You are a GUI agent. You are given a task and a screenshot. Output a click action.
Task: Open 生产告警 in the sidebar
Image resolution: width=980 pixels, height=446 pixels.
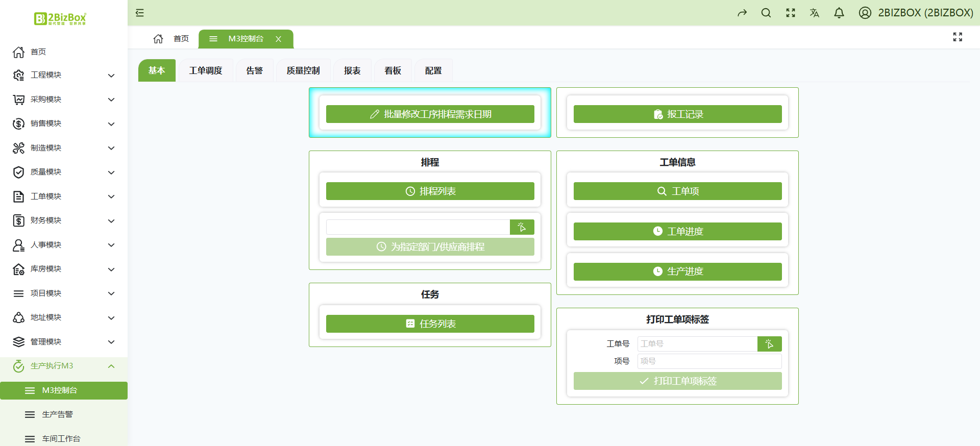[64, 414]
